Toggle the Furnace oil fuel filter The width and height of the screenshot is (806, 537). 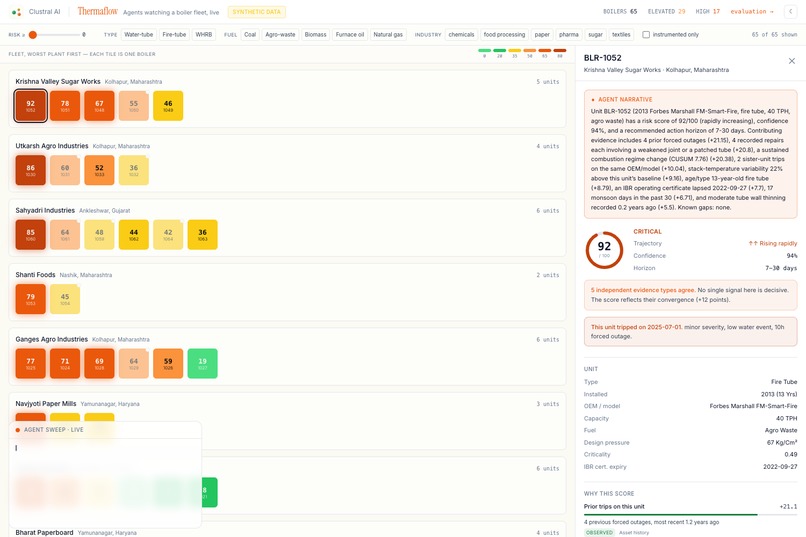[x=350, y=35]
